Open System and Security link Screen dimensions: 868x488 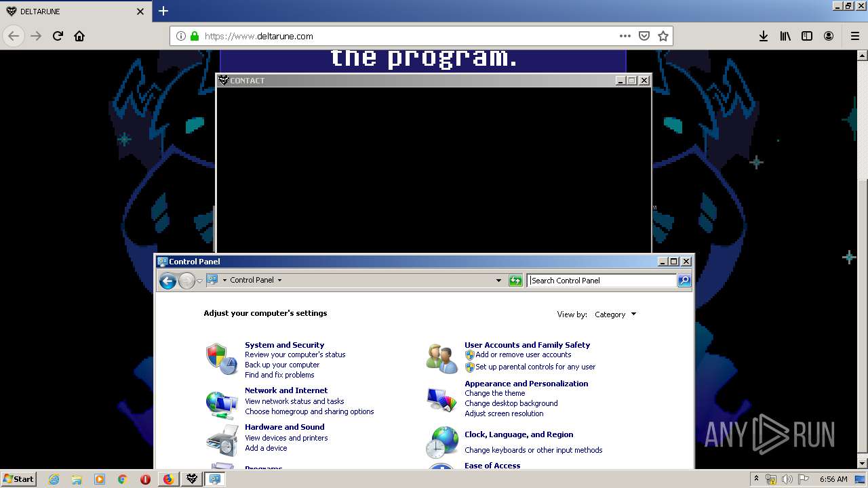point(284,345)
